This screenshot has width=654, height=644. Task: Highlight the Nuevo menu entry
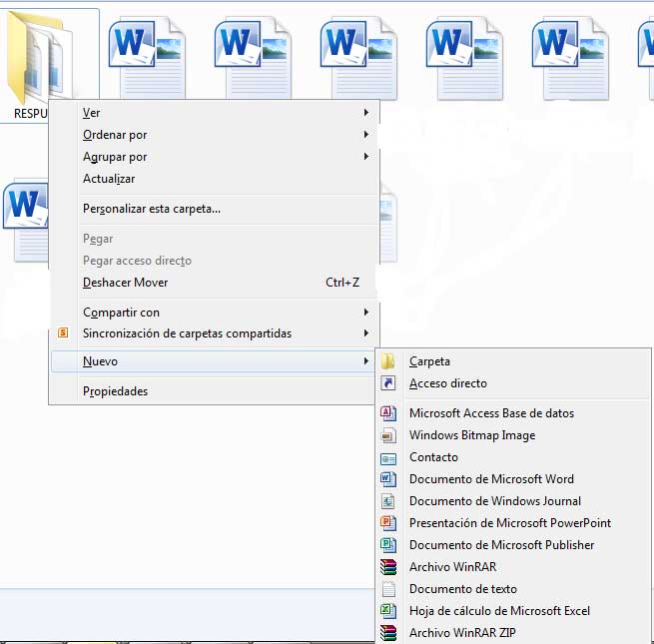[x=214, y=361]
